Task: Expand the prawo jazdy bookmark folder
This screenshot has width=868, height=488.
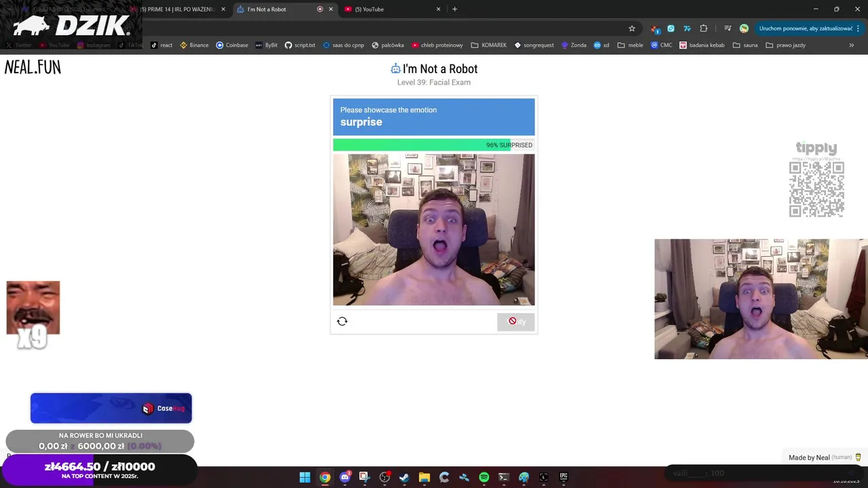Action: (785, 45)
